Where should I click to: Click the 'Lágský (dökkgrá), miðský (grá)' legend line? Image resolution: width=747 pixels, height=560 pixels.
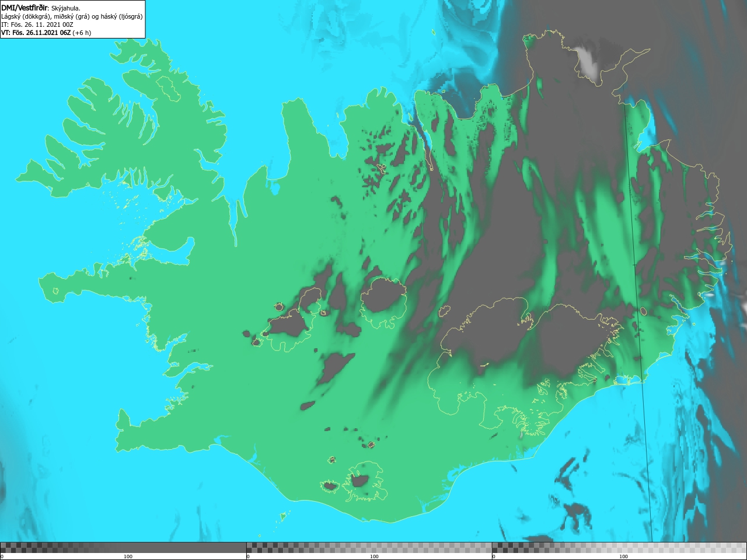click(72, 16)
